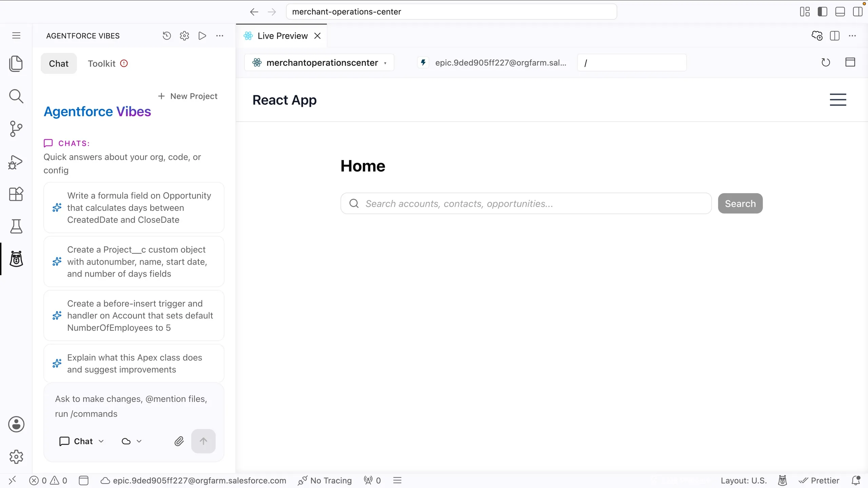The image size is (868, 488).
Task: Click Prettier in the status bar
Action: pyautogui.click(x=819, y=480)
